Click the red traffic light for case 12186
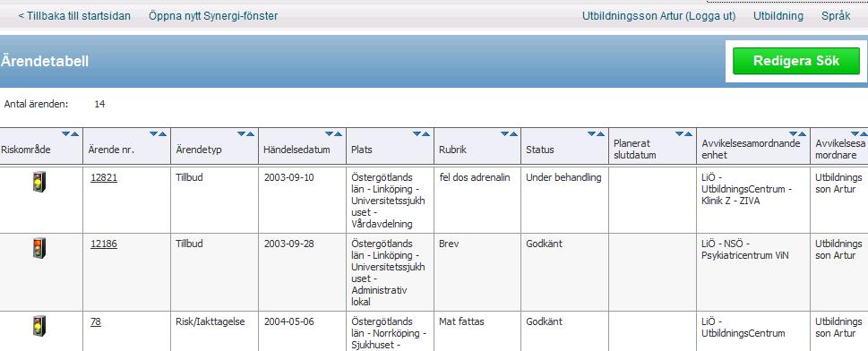The image size is (868, 351). pyautogui.click(x=39, y=248)
